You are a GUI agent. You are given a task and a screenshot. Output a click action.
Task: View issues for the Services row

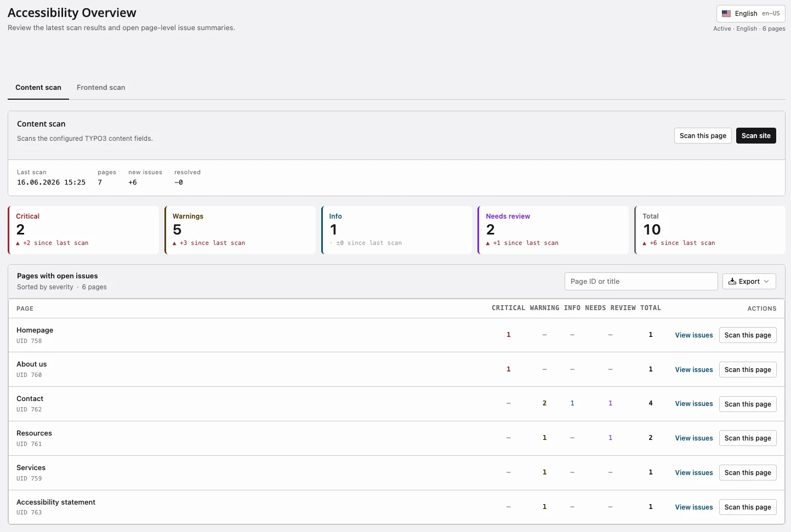pyautogui.click(x=694, y=473)
